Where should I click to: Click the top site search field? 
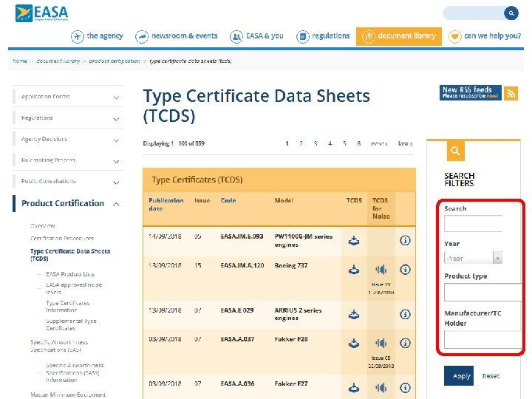tap(474, 13)
